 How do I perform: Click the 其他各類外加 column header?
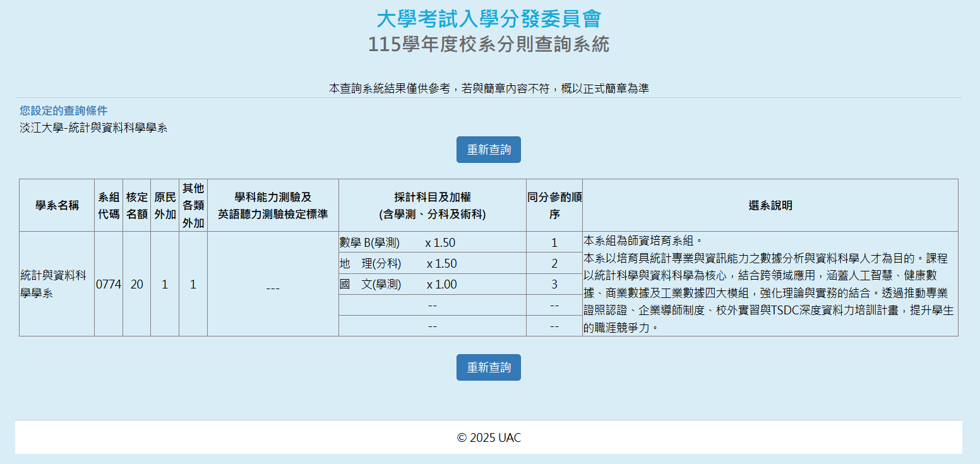(193, 205)
